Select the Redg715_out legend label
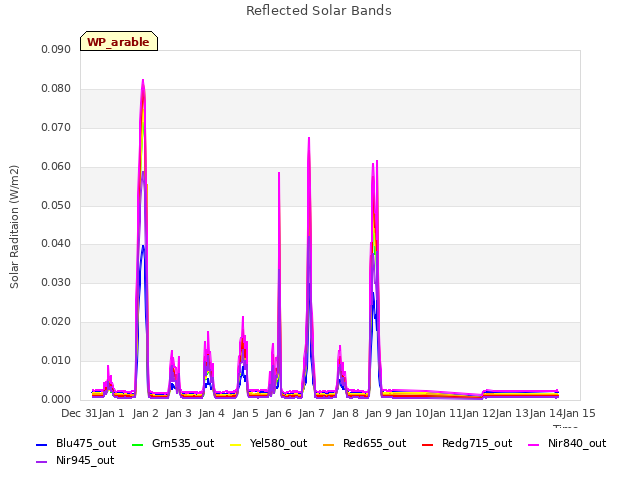The width and height of the screenshot is (640, 480). tap(477, 443)
